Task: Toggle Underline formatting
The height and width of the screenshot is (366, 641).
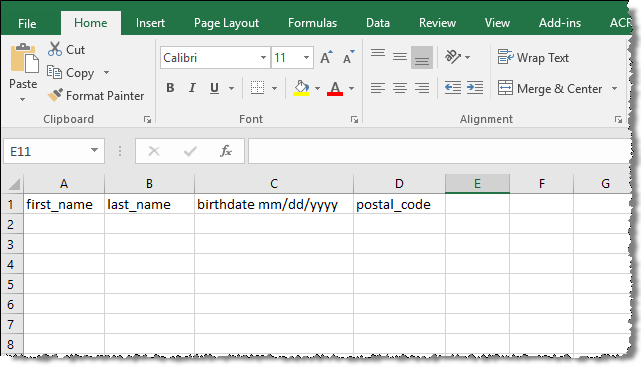Action: click(214, 88)
